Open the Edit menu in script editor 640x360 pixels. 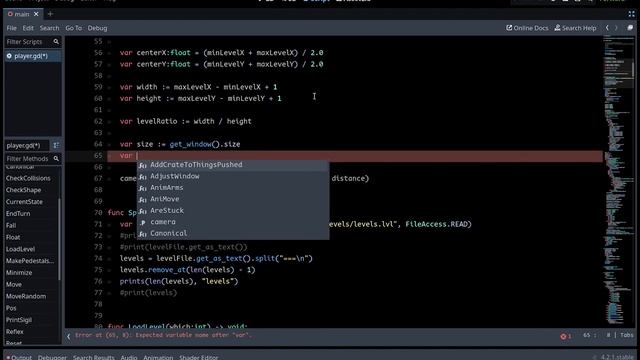pos(28,28)
